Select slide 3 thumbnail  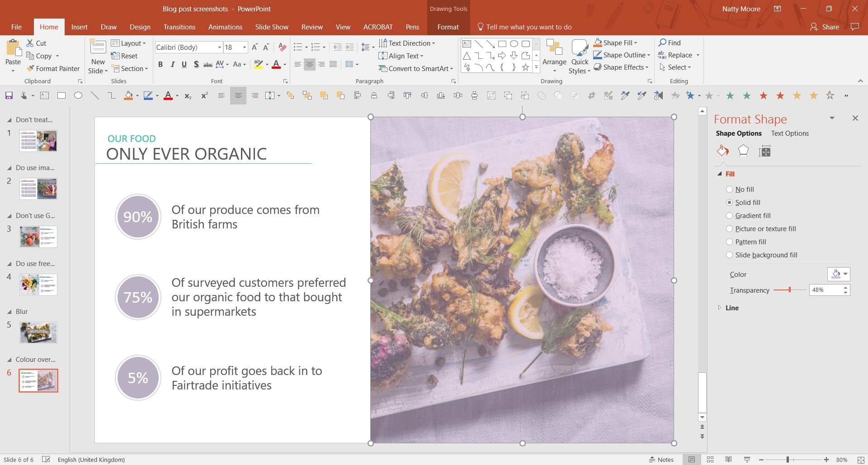(x=38, y=237)
